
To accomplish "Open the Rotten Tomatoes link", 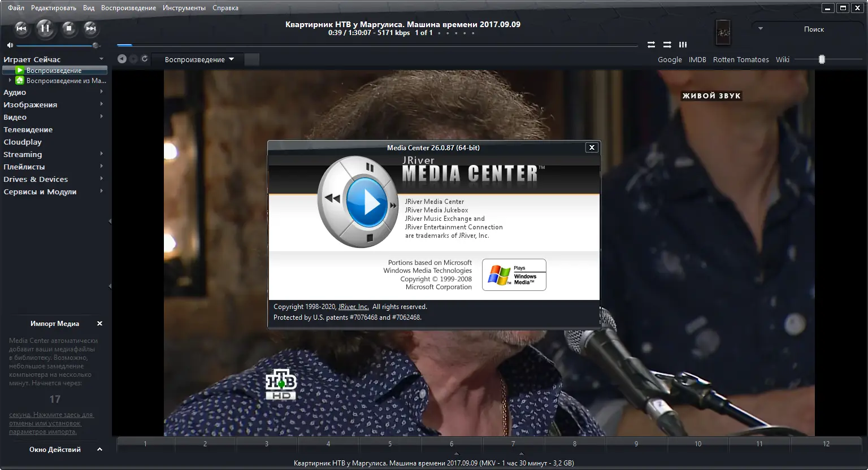I will (x=741, y=59).
